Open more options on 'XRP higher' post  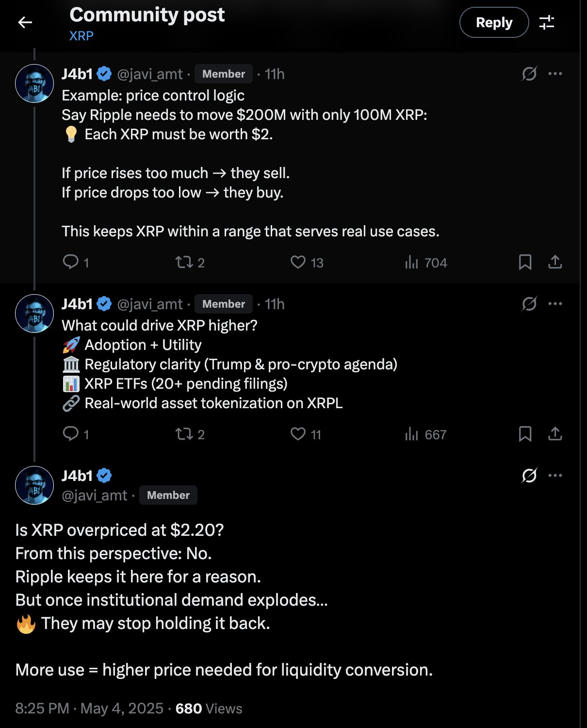(x=555, y=304)
